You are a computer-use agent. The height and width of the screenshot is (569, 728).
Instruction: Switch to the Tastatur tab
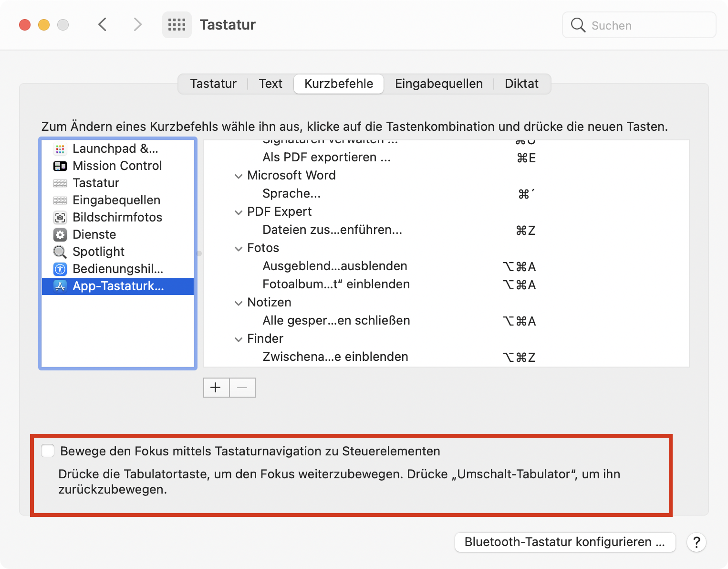tap(213, 84)
